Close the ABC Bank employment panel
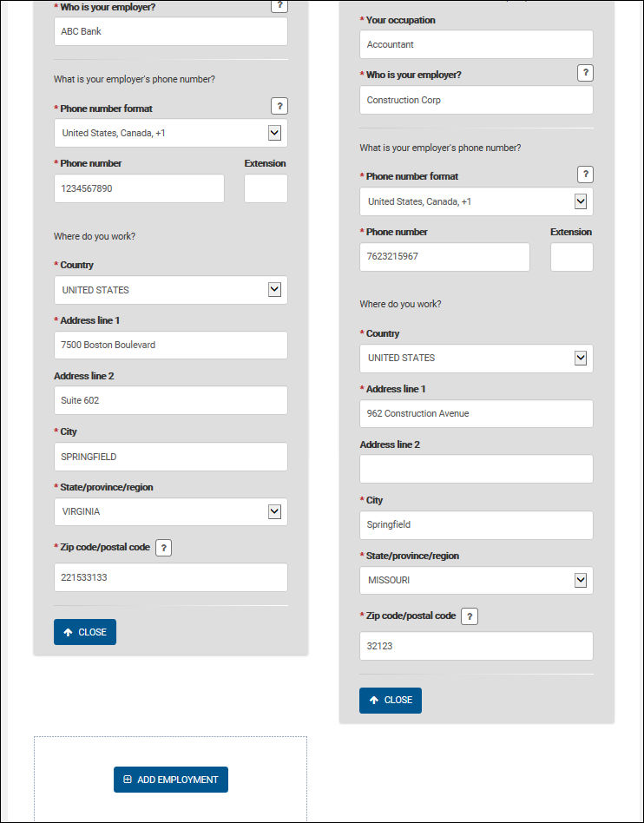Screen dimensions: 644x823 (85, 632)
